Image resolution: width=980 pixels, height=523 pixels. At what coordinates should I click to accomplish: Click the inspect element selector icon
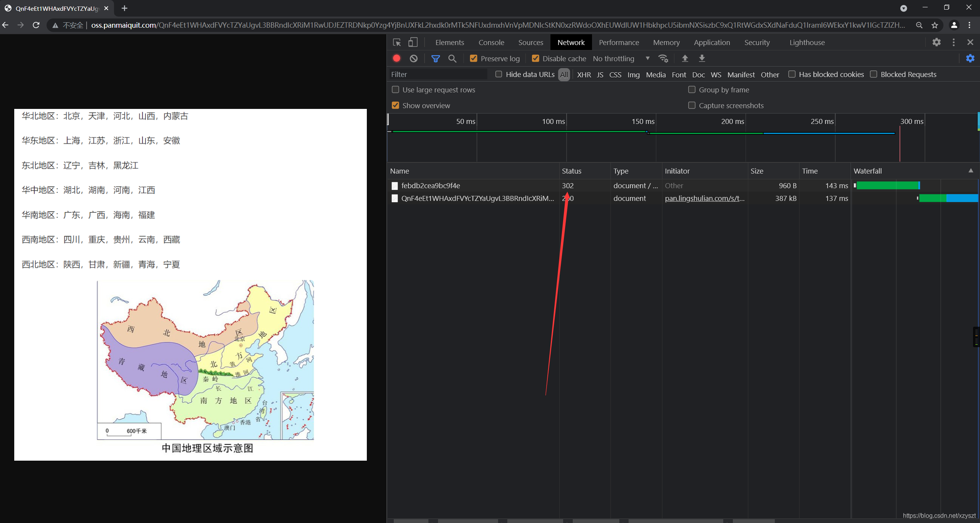point(397,42)
